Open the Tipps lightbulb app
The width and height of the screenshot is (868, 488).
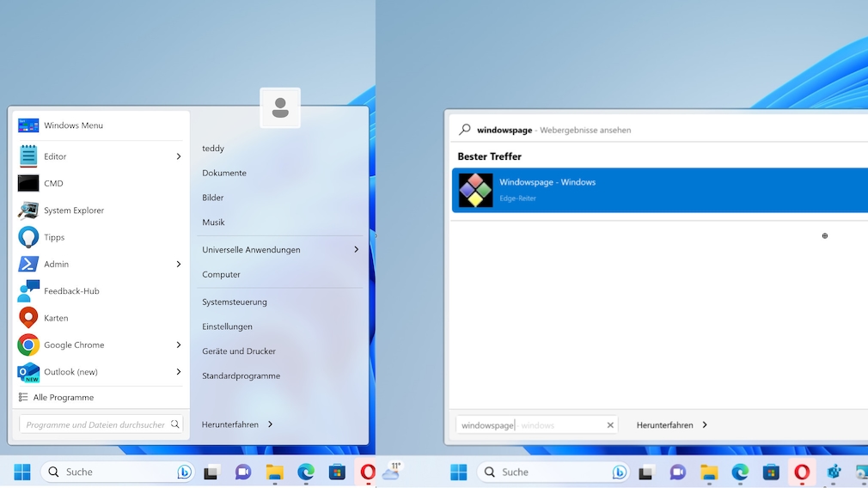point(28,237)
